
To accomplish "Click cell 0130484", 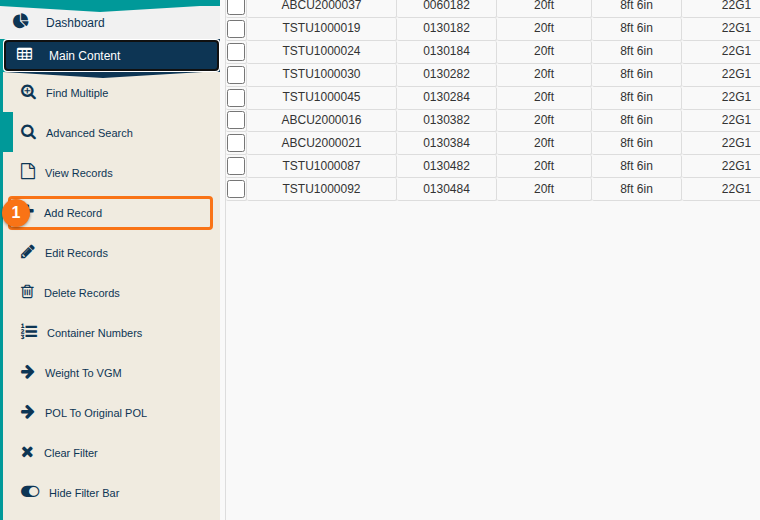I will tap(446, 189).
